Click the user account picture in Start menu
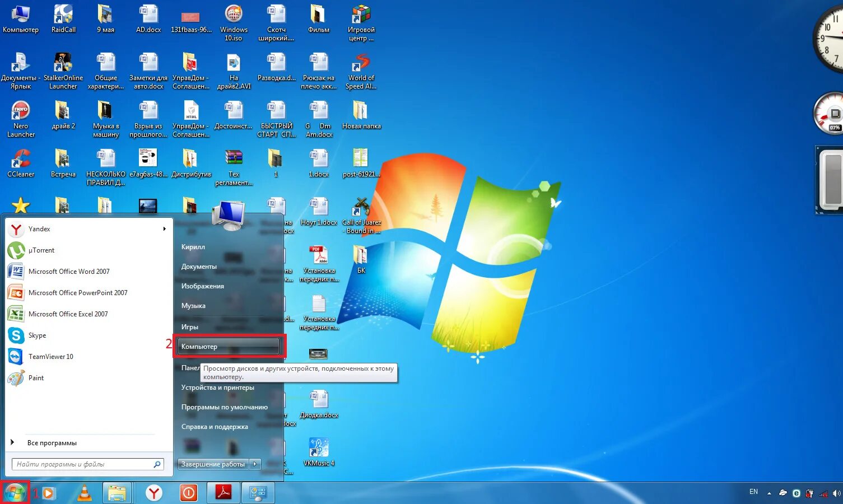The image size is (843, 504). (x=229, y=217)
